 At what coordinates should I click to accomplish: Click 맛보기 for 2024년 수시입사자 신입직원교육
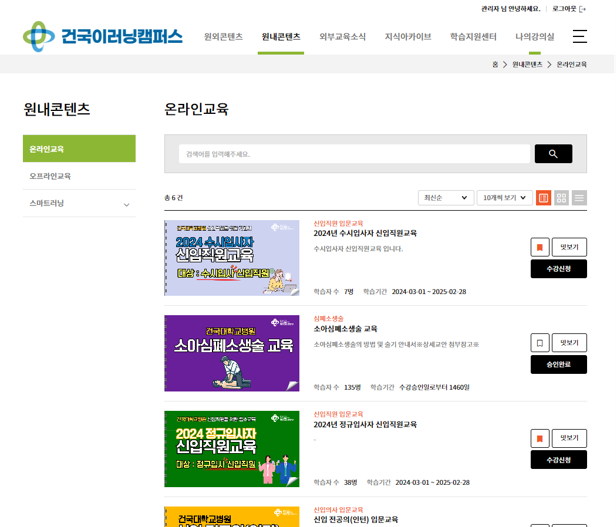coord(569,247)
